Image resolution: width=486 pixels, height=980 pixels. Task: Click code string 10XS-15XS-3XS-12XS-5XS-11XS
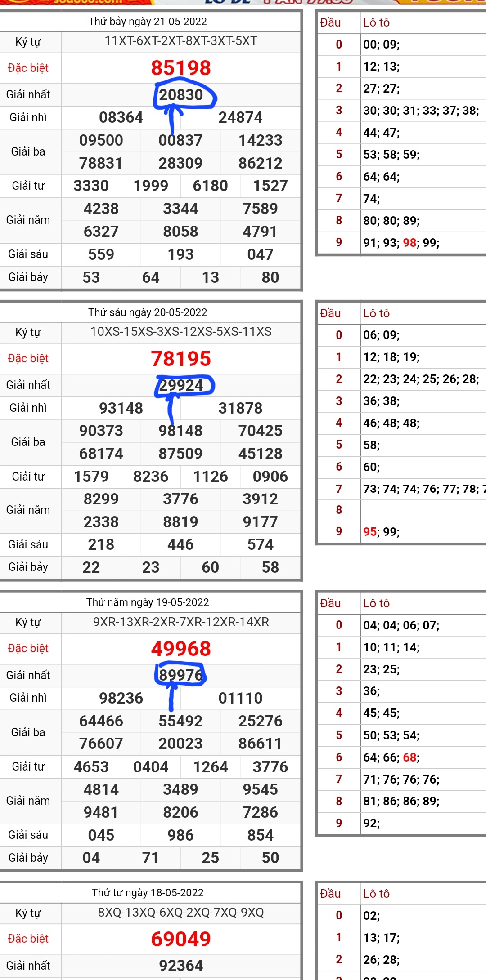tap(181, 332)
